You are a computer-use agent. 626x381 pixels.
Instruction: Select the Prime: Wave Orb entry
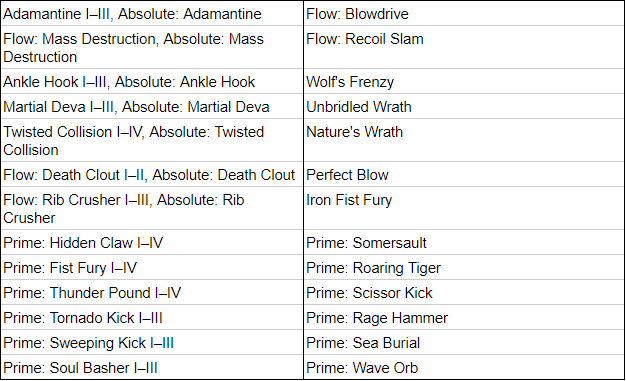click(464, 367)
